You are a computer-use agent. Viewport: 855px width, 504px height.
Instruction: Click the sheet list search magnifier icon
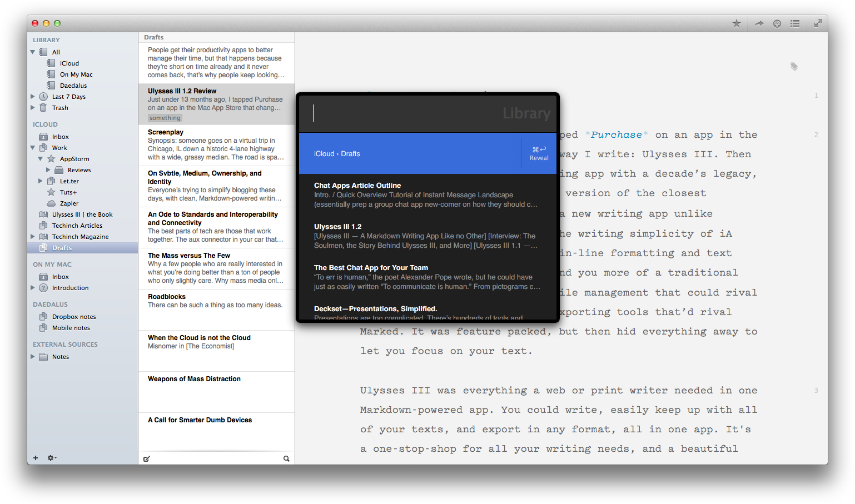(x=286, y=458)
